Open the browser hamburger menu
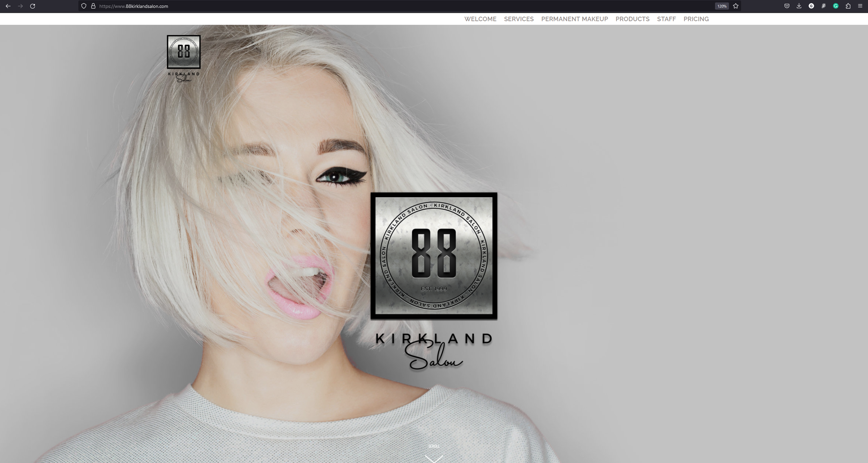The width and height of the screenshot is (868, 463). point(860,6)
